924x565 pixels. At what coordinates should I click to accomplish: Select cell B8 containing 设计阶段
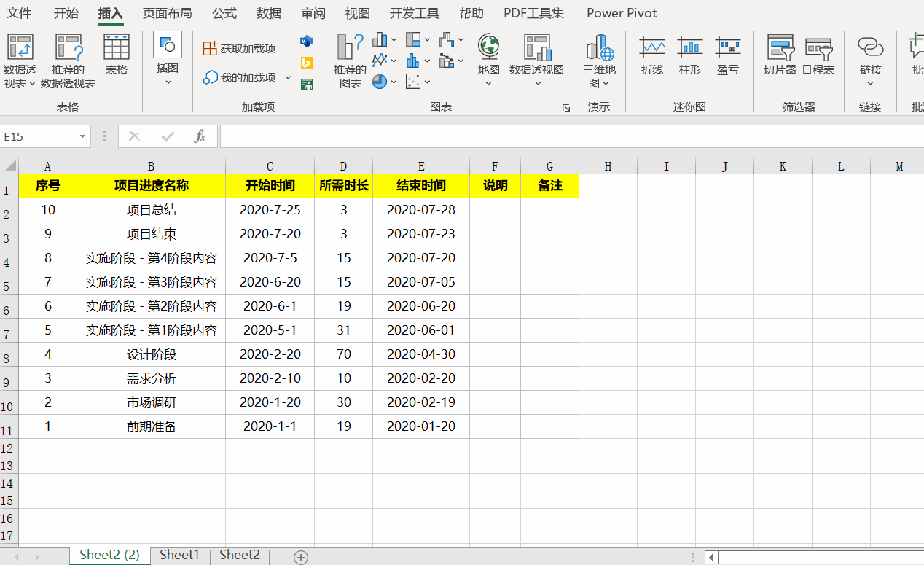click(x=151, y=354)
